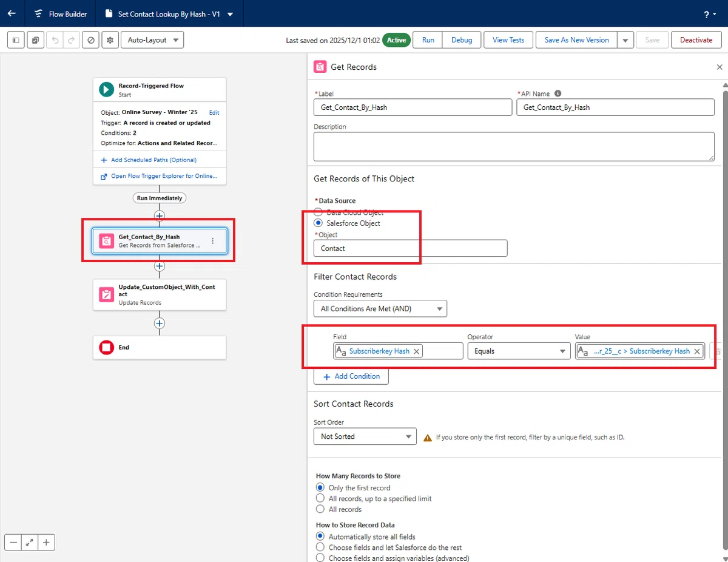Image resolution: width=728 pixels, height=562 pixels.
Task: Click the greyed-out Save button
Action: pos(652,40)
